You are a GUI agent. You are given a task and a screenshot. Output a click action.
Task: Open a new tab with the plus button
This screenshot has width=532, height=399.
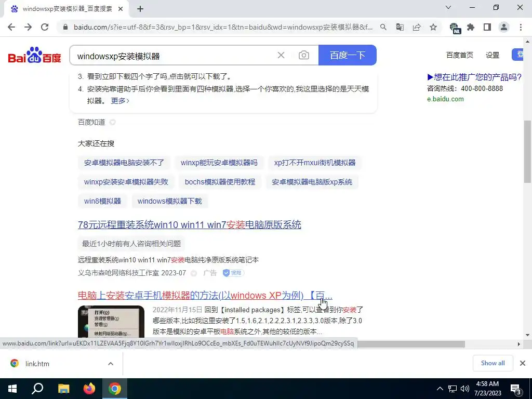tap(140, 9)
